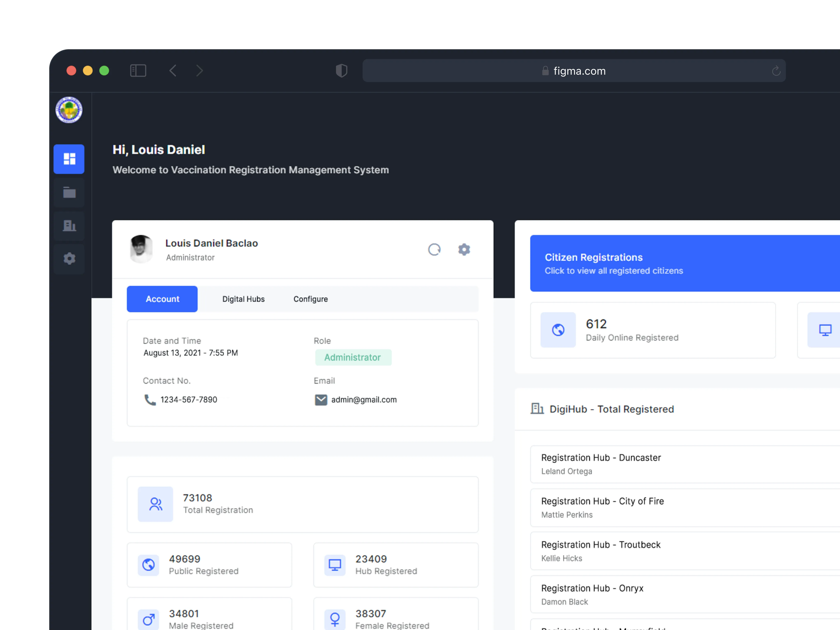Open the Settings gear at the sidebar bottom

[x=69, y=259]
